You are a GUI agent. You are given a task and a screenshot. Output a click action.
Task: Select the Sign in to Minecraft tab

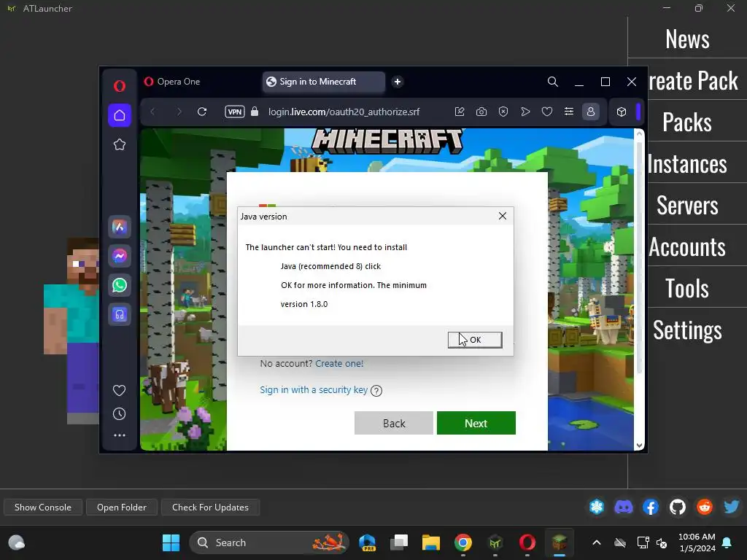323,82
